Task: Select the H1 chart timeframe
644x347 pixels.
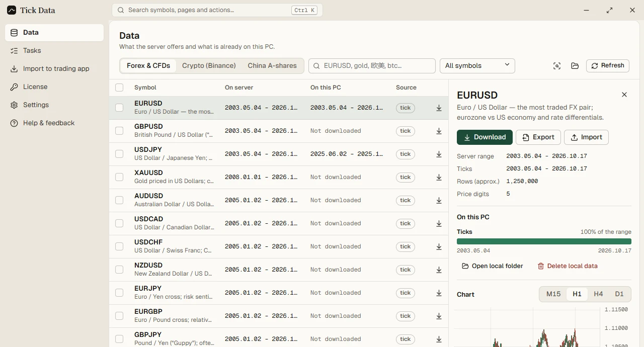Action: click(x=577, y=294)
